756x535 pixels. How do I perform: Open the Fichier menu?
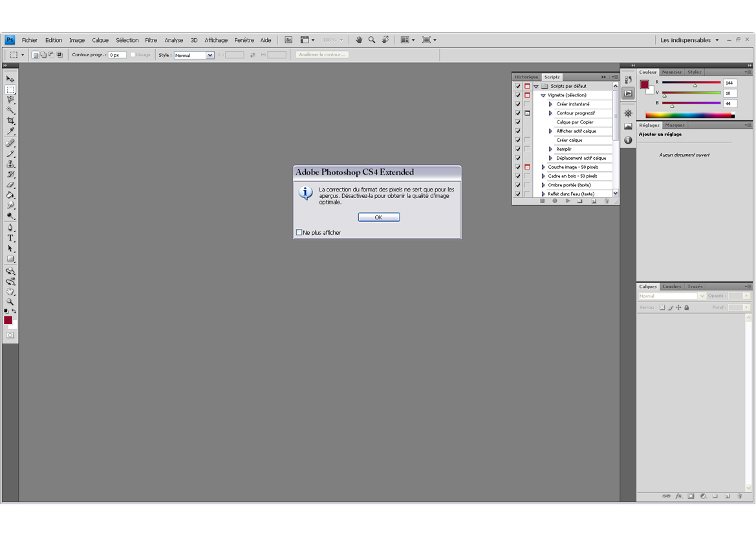[x=29, y=40]
